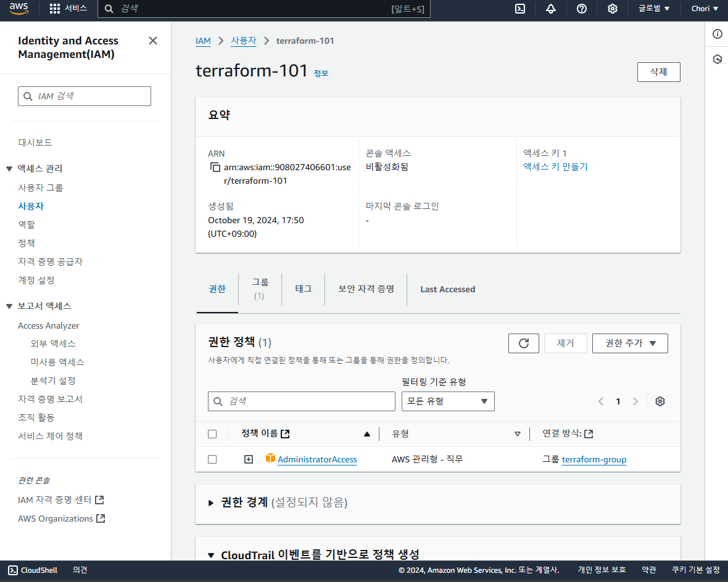Screen dimensions: 728x582
Task: Sort by 유형 column arrow
Action: (x=517, y=434)
